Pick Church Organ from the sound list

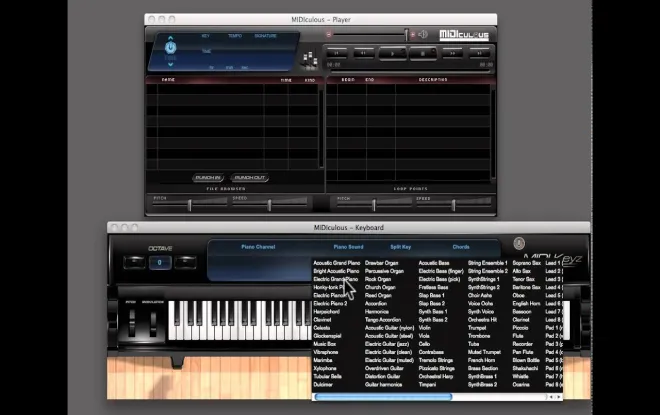click(380, 287)
